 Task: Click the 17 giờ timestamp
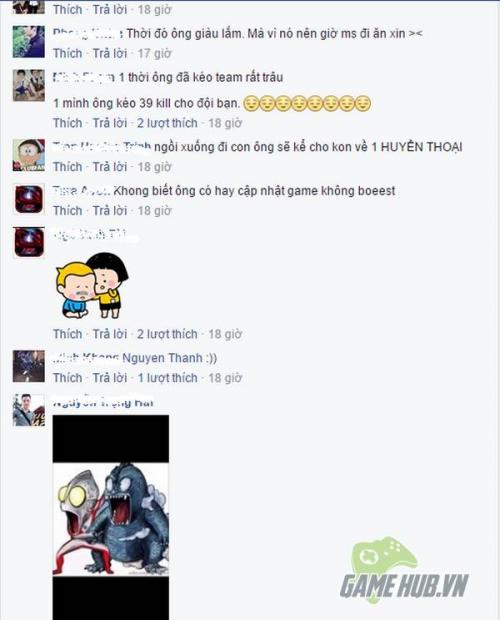[x=154, y=53]
